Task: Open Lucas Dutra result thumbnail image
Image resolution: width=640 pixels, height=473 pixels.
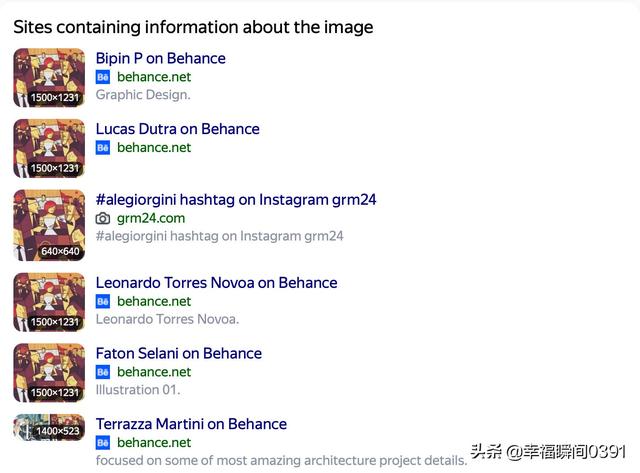Action: 49,148
